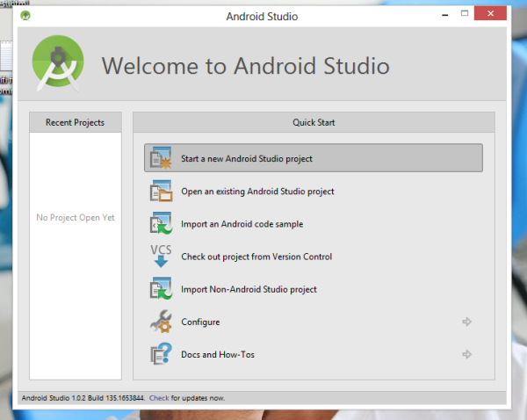Screen dimensions: 527x420
Task: Expand the Configure submenu arrow
Action: 466,322
